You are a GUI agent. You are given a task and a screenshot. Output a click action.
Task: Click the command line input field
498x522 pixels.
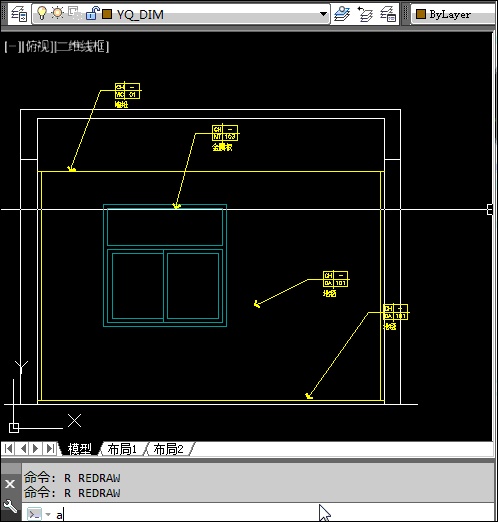point(273,514)
